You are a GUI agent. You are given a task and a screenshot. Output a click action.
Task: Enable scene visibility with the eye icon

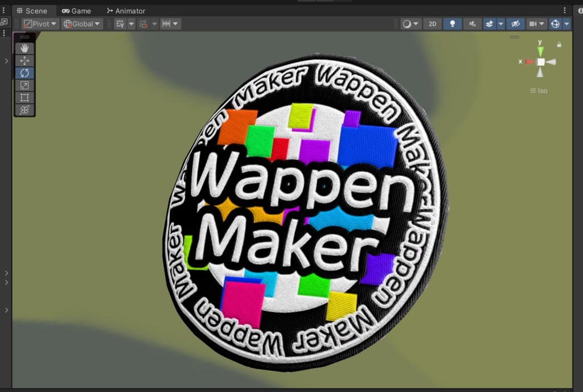[515, 23]
